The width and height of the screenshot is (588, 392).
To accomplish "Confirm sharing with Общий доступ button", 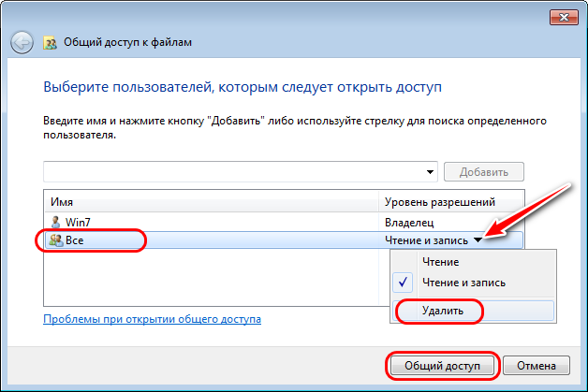I will 442,366.
